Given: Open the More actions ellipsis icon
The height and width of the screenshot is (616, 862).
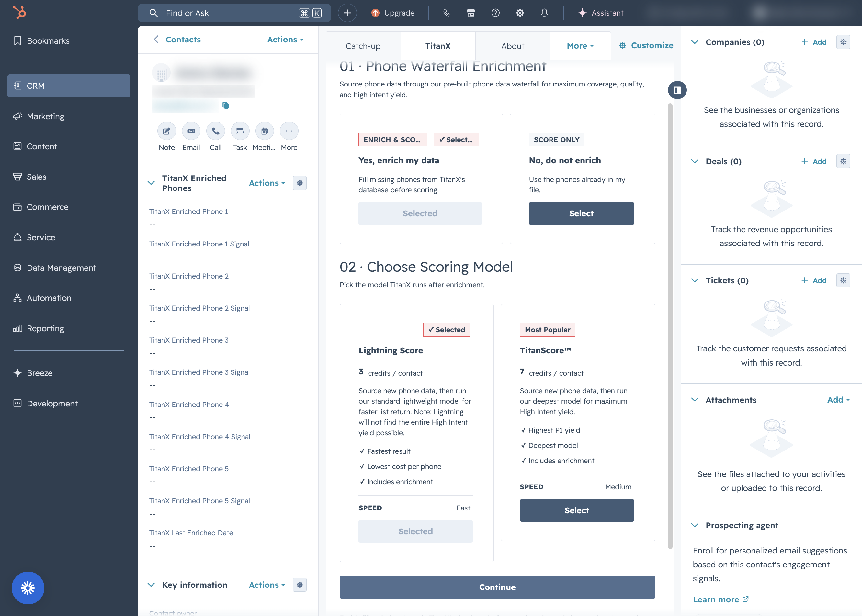Looking at the screenshot, I should click(289, 131).
